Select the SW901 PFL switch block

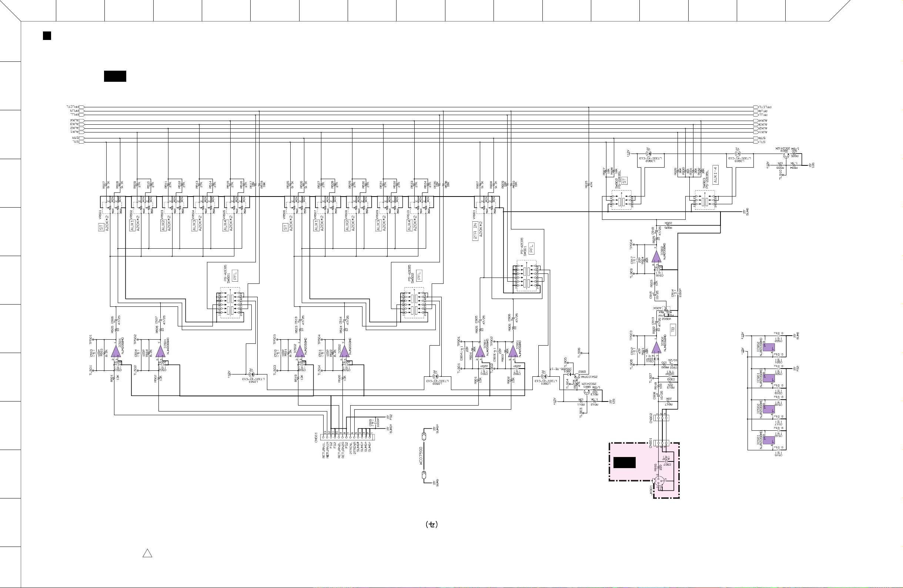(x=526, y=276)
